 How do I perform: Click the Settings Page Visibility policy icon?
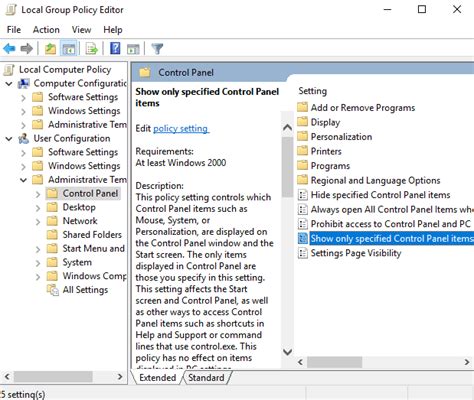click(x=302, y=253)
